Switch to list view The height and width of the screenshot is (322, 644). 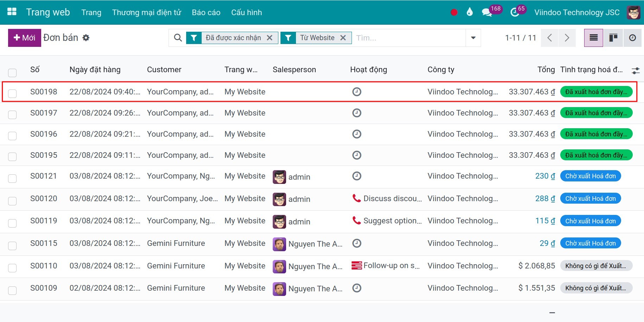click(x=594, y=38)
